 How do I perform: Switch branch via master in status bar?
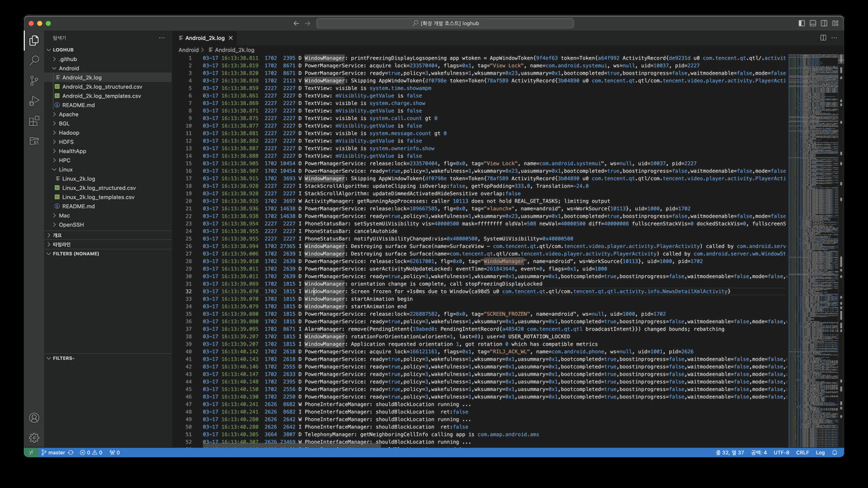tap(53, 452)
